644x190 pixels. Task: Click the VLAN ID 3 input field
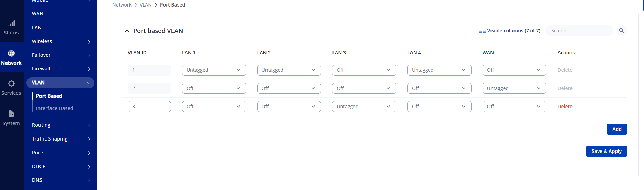(149, 107)
